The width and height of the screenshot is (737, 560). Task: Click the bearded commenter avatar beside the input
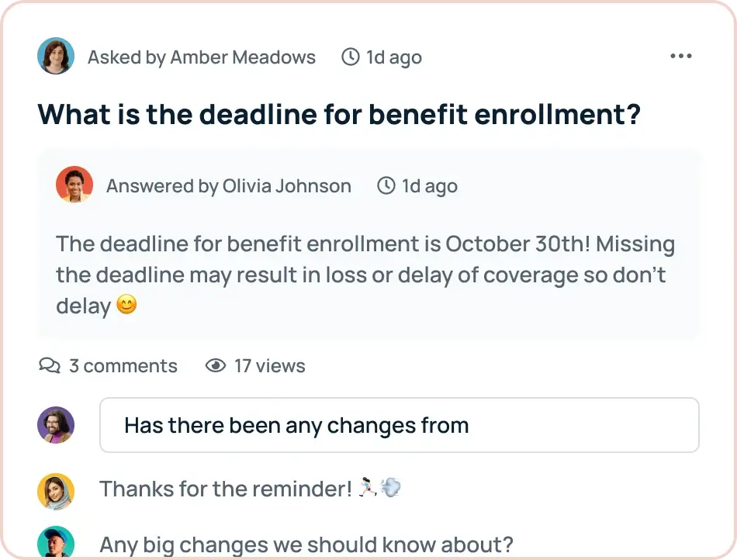56,425
